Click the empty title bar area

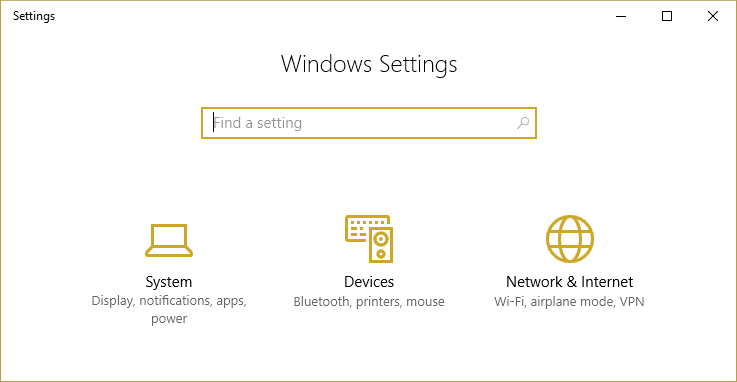[x=329, y=16]
